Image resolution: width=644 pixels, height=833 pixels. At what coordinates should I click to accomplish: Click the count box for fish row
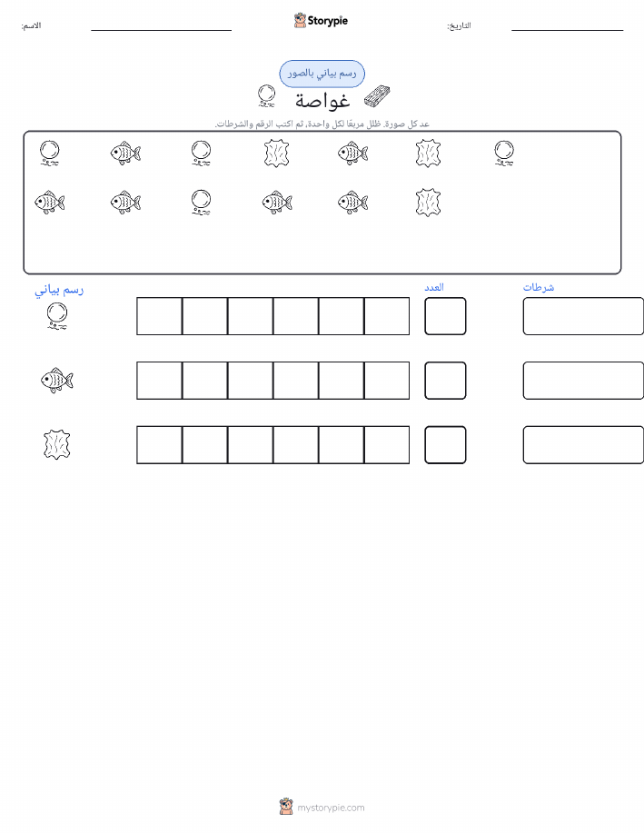[445, 381]
